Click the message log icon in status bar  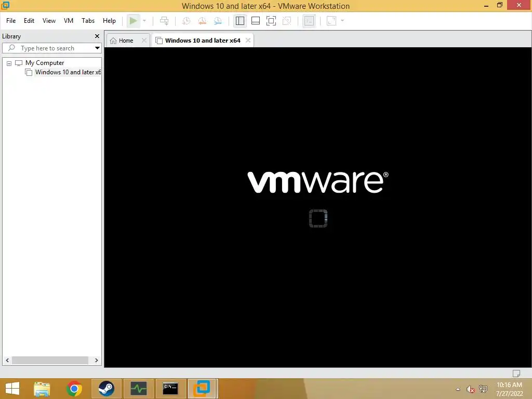coord(516,374)
